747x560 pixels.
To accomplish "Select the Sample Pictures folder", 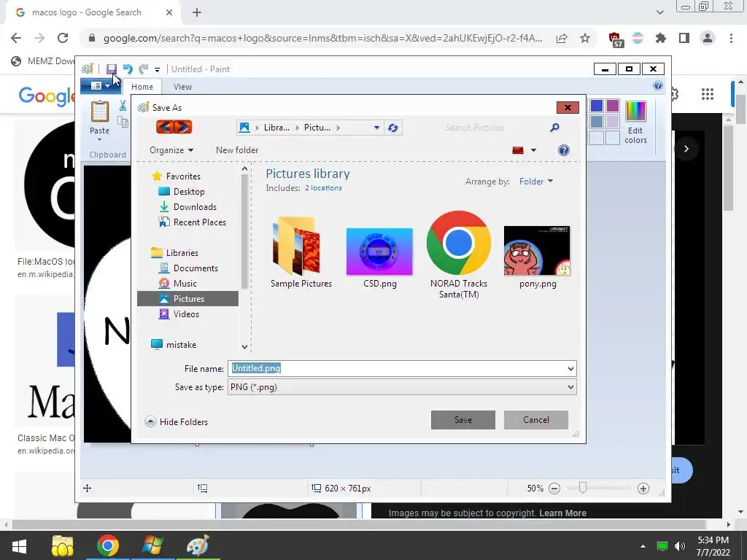I will (301, 252).
